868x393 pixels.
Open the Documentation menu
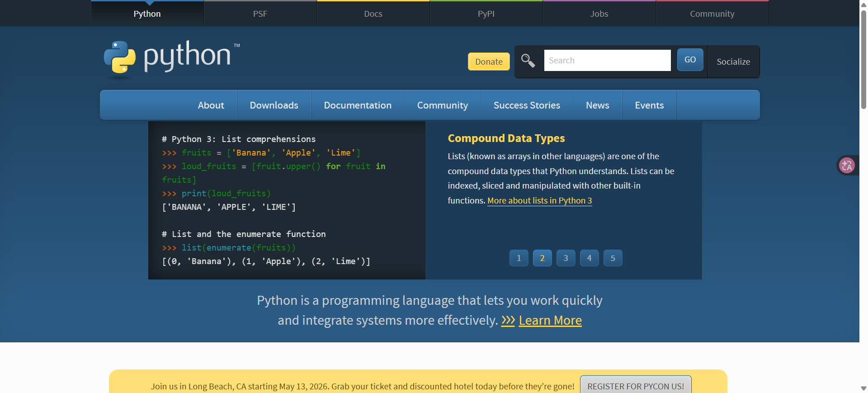coord(358,105)
